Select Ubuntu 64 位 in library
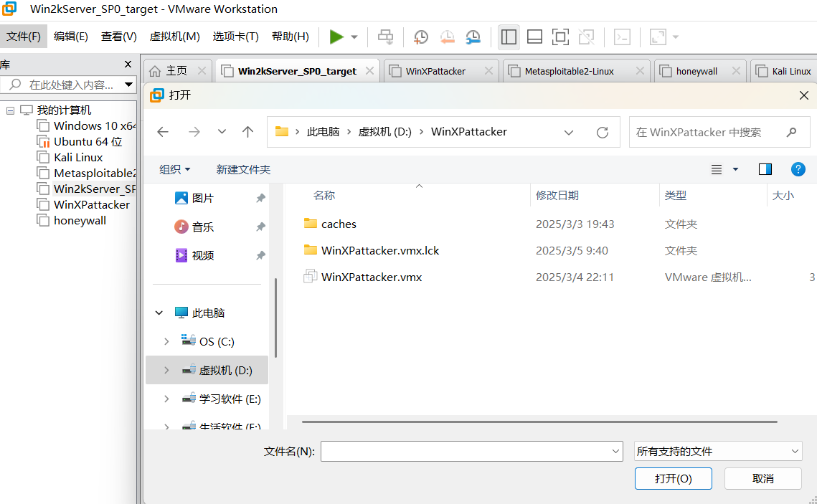This screenshot has width=817, height=504. pos(88,142)
